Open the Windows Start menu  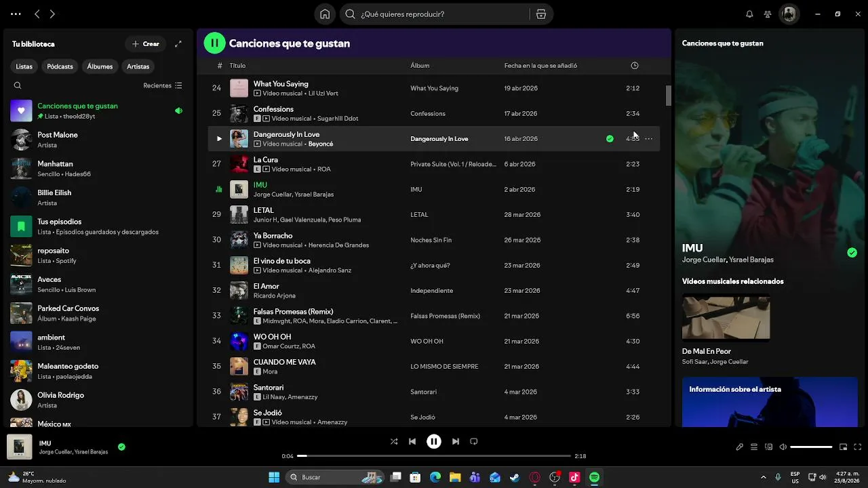pos(274,477)
